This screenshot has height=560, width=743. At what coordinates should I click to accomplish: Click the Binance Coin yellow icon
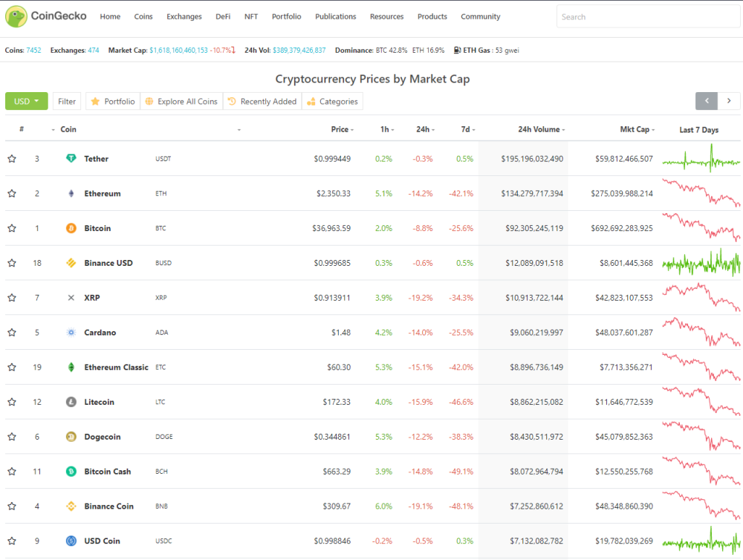(71, 506)
